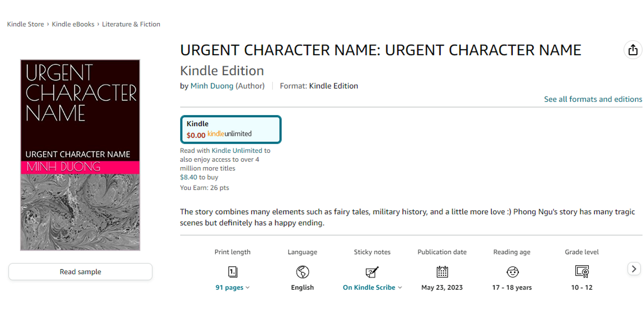Screen dimensions: 644x322
Task: Toggle the 91 pages detail
Action: (x=229, y=287)
